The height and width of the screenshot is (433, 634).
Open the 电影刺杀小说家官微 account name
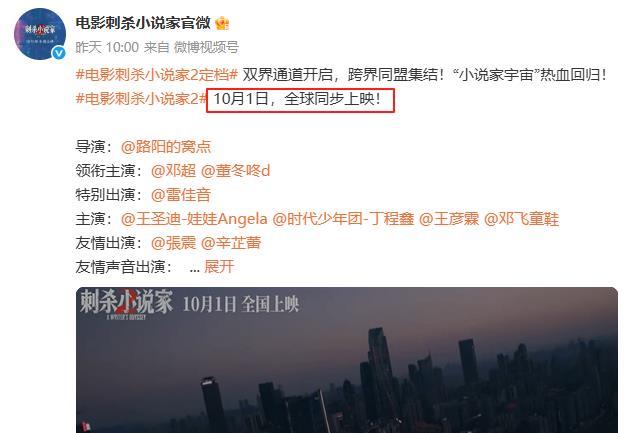(143, 23)
